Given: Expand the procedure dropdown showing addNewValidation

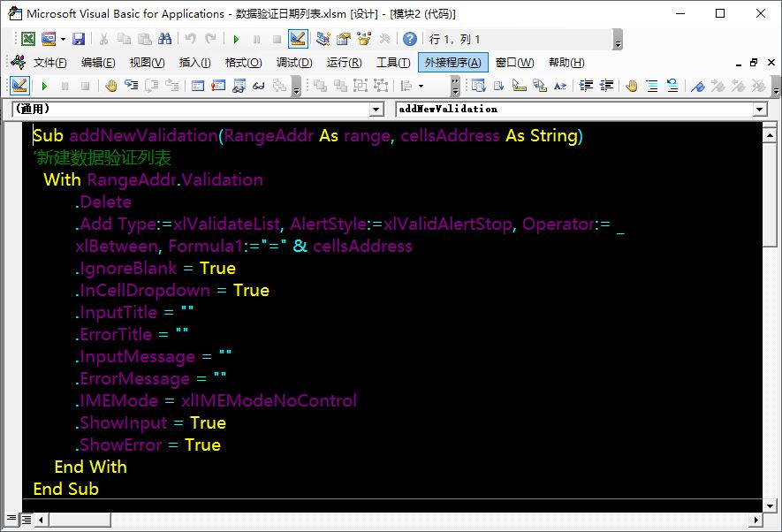Looking at the screenshot, I should [760, 109].
